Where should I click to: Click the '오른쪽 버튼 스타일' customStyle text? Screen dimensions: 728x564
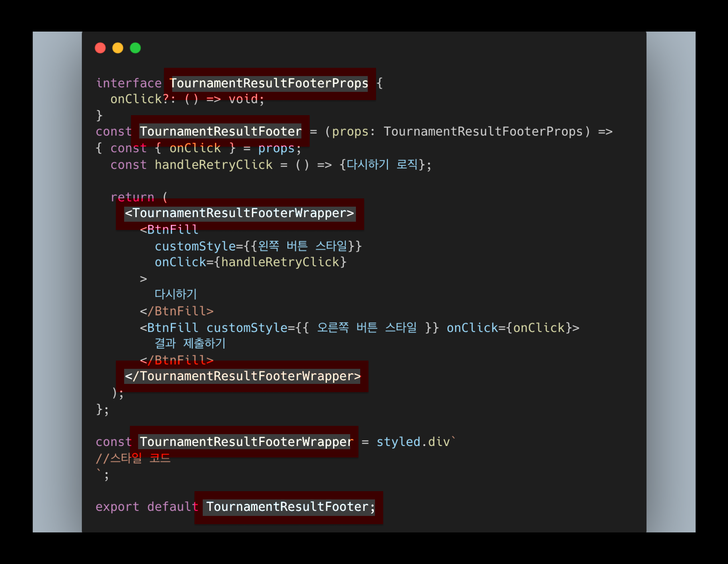(367, 328)
